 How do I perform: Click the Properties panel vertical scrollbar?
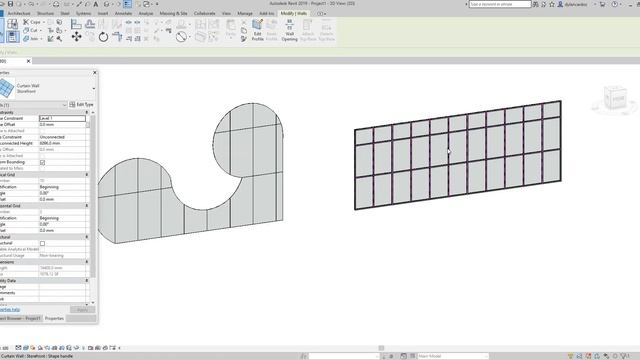(93, 196)
